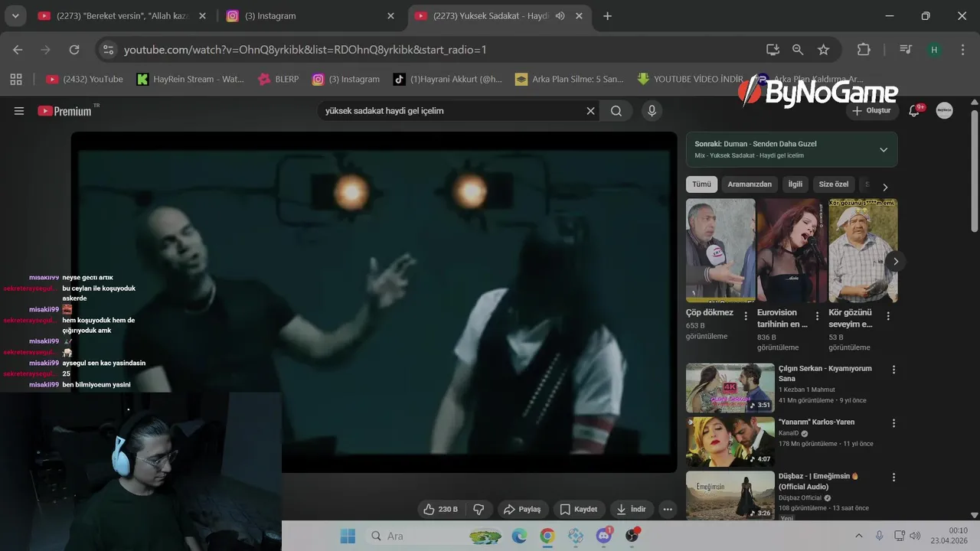The height and width of the screenshot is (551, 980).
Task: Start voice search with microphone icon
Action: tap(652, 111)
